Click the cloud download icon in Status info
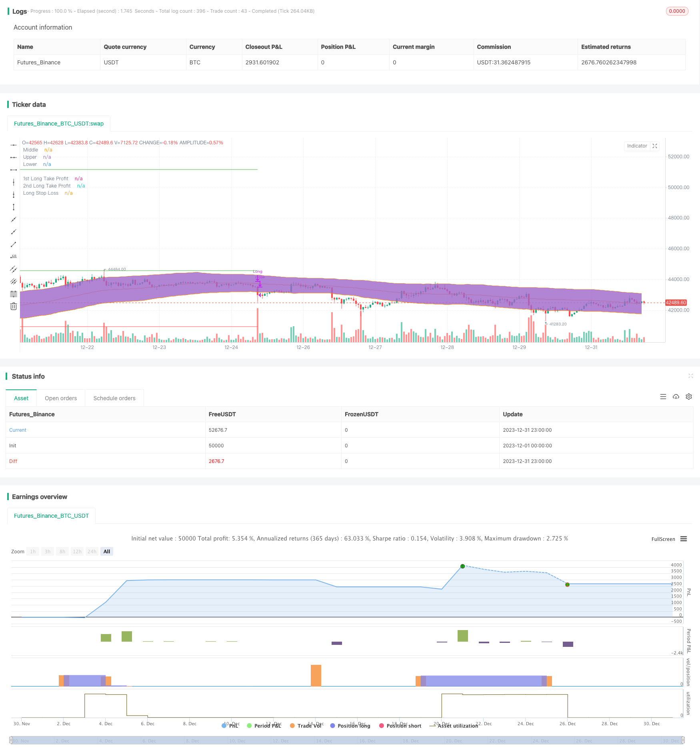Screen dimensions: 700x756 click(x=676, y=397)
